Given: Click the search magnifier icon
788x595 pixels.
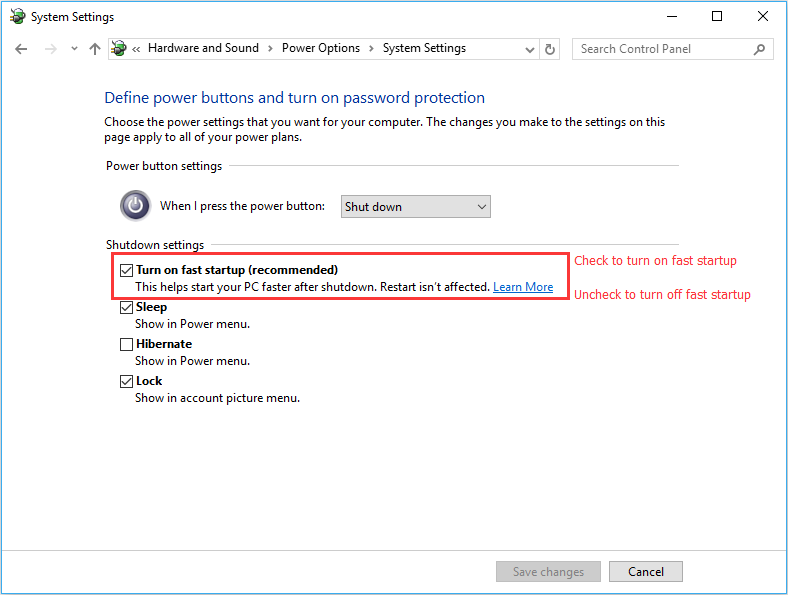Looking at the screenshot, I should pyautogui.click(x=759, y=49).
